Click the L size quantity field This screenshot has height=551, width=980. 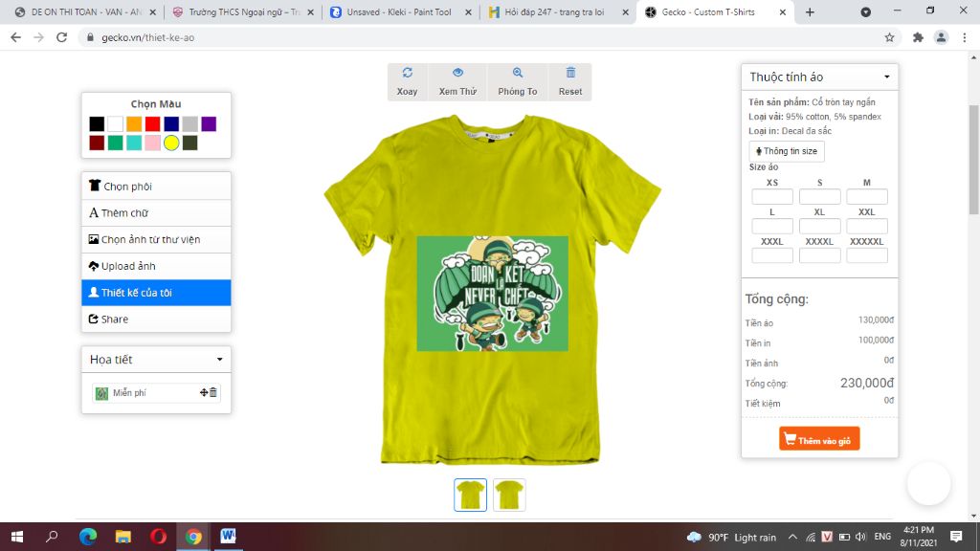pyautogui.click(x=772, y=226)
